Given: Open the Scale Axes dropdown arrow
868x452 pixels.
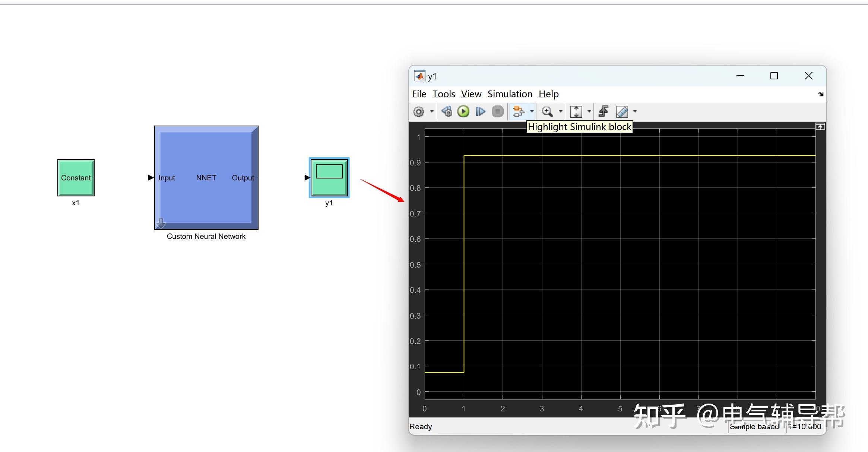Looking at the screenshot, I should [589, 111].
